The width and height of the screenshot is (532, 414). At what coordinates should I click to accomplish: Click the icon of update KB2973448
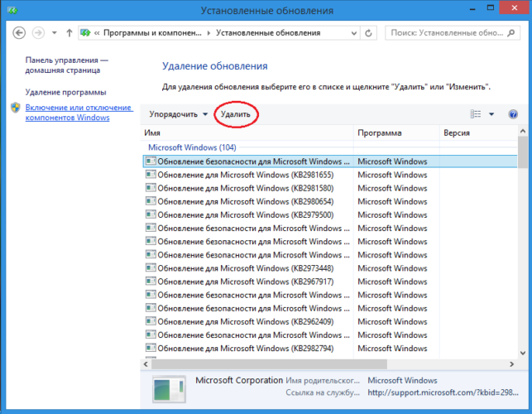(151, 268)
